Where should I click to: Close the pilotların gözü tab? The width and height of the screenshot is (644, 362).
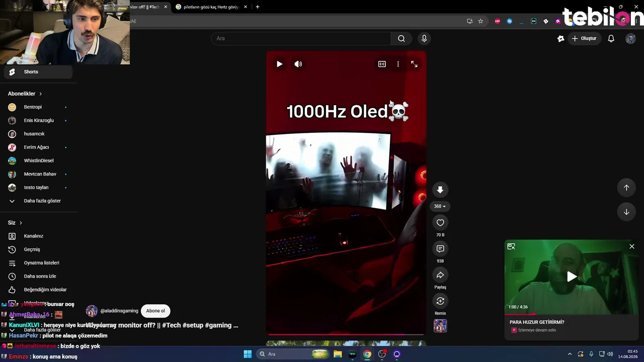click(x=246, y=7)
